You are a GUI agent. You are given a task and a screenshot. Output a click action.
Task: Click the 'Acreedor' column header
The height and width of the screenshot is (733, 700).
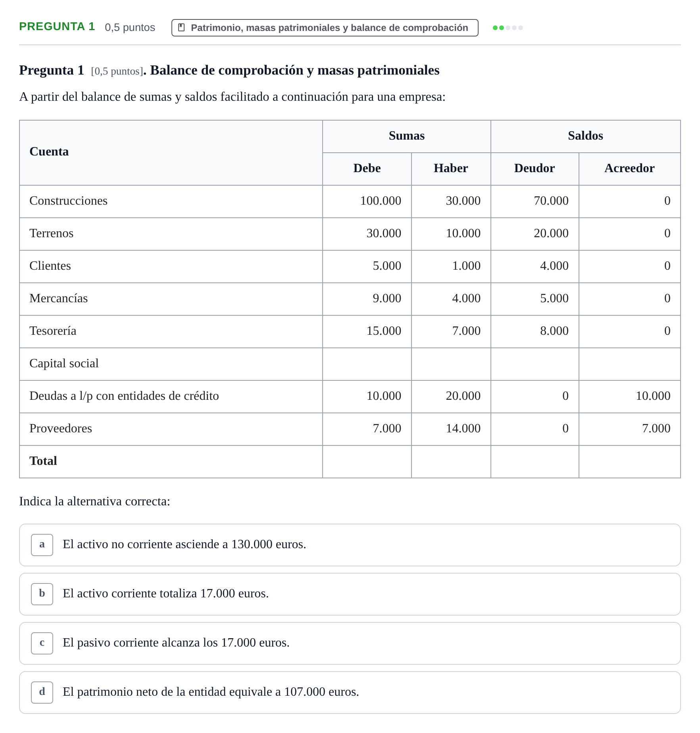[629, 168]
